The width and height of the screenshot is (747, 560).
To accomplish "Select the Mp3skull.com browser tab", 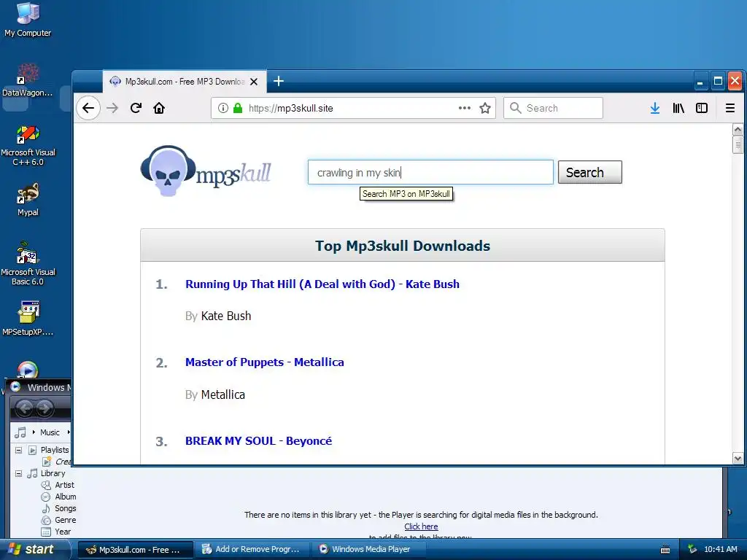I will pyautogui.click(x=185, y=82).
